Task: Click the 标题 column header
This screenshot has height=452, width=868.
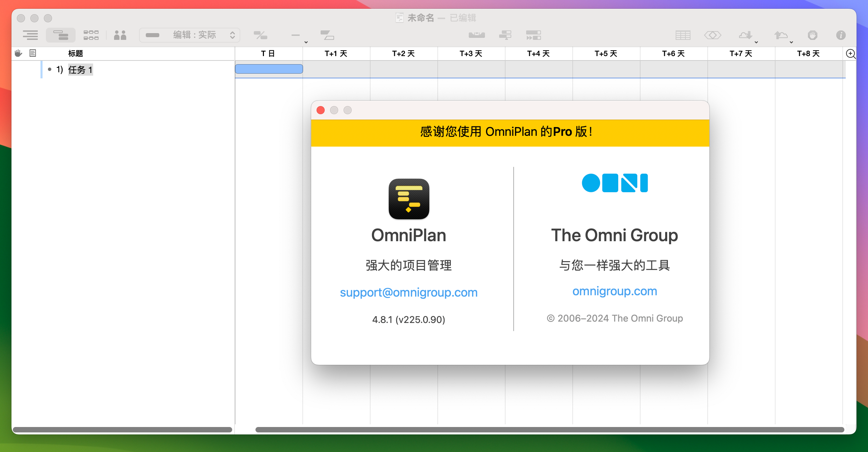Action: [x=76, y=53]
